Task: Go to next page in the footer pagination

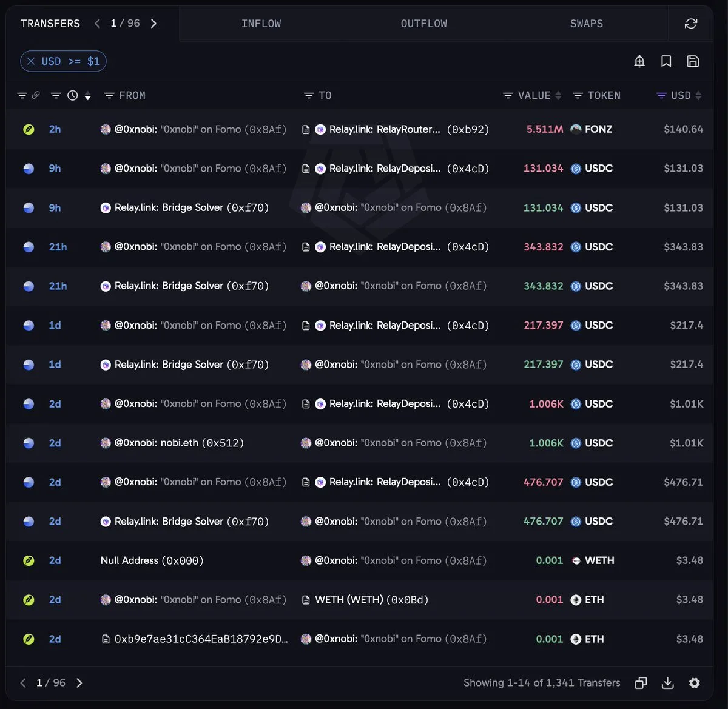Action: (79, 683)
